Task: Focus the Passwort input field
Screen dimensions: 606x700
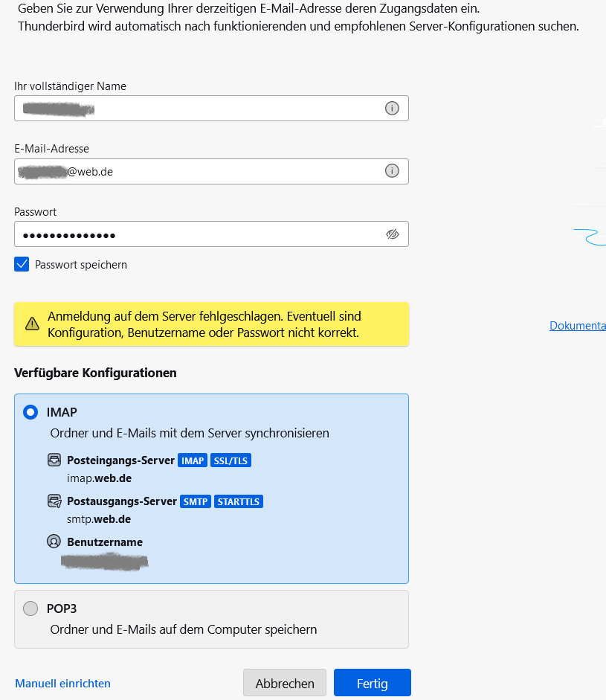Action: click(193, 234)
